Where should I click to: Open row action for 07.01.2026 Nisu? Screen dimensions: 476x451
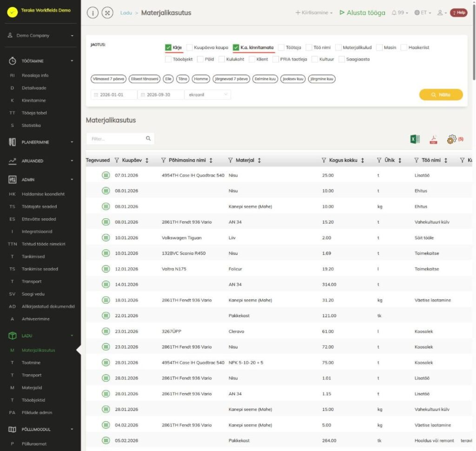coord(106,175)
